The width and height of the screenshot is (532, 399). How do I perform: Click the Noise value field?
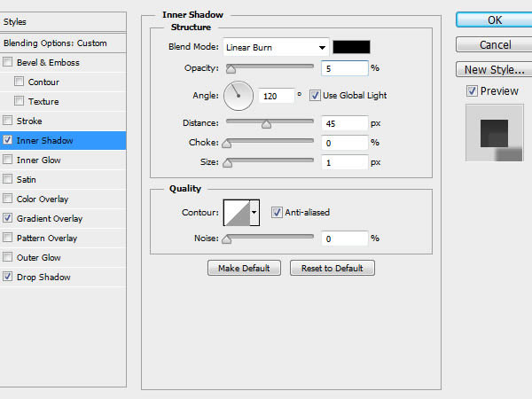pyautogui.click(x=344, y=239)
